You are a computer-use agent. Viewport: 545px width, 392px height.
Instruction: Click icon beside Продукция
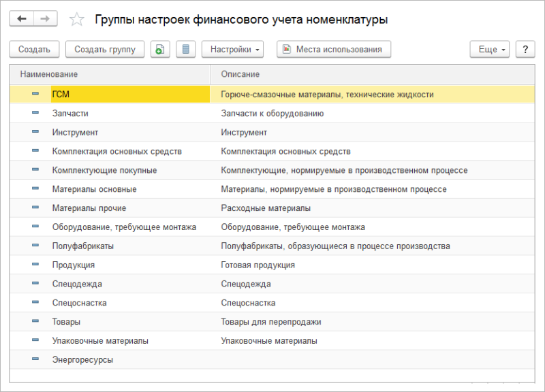coord(35,264)
